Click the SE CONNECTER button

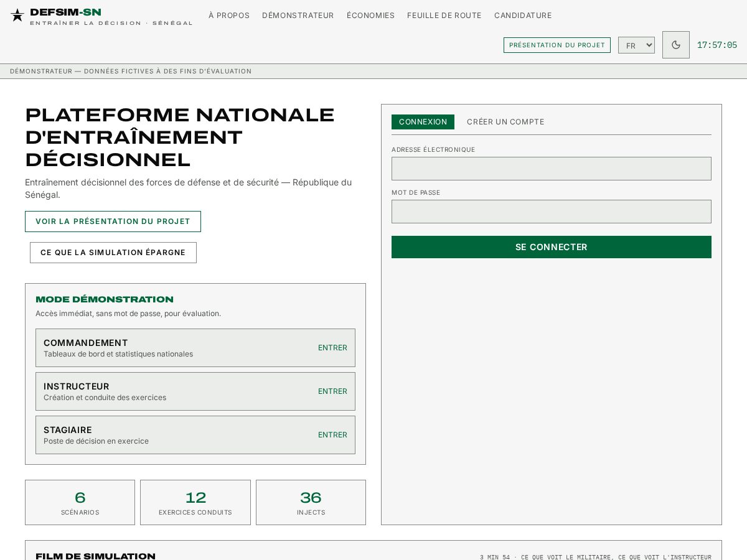click(x=552, y=247)
